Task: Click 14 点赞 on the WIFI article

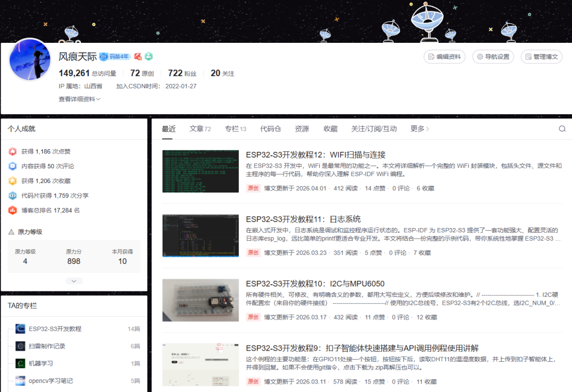Action: coord(375,188)
